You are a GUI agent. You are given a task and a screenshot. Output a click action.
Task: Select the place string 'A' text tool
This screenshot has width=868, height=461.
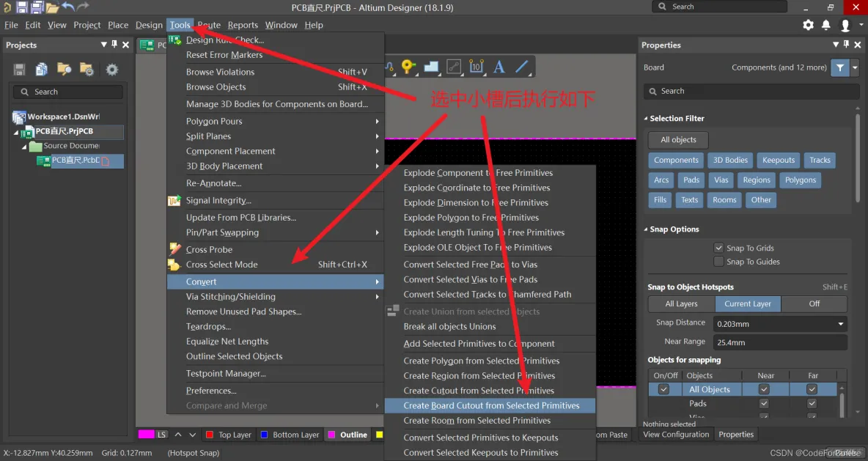click(499, 67)
